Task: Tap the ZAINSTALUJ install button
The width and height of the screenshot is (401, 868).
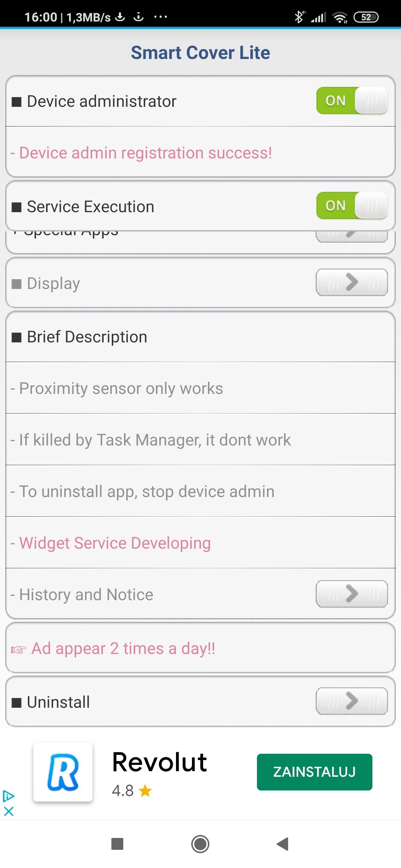Action: click(x=314, y=772)
